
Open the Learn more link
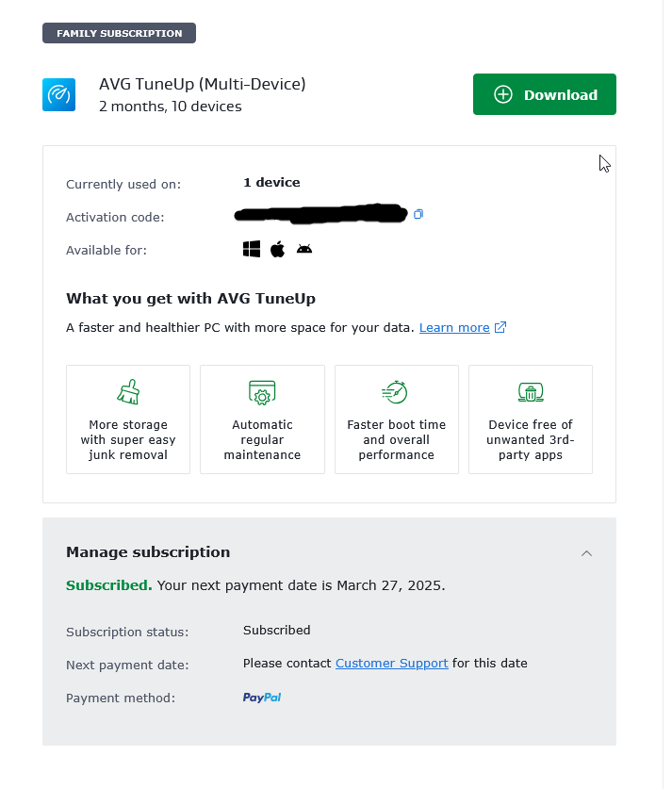coord(454,328)
